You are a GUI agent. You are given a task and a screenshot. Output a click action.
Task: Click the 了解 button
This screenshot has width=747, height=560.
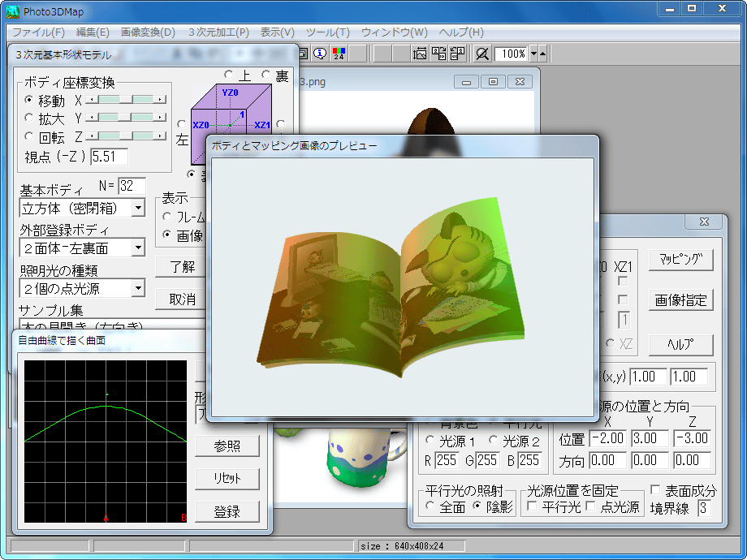[182, 267]
